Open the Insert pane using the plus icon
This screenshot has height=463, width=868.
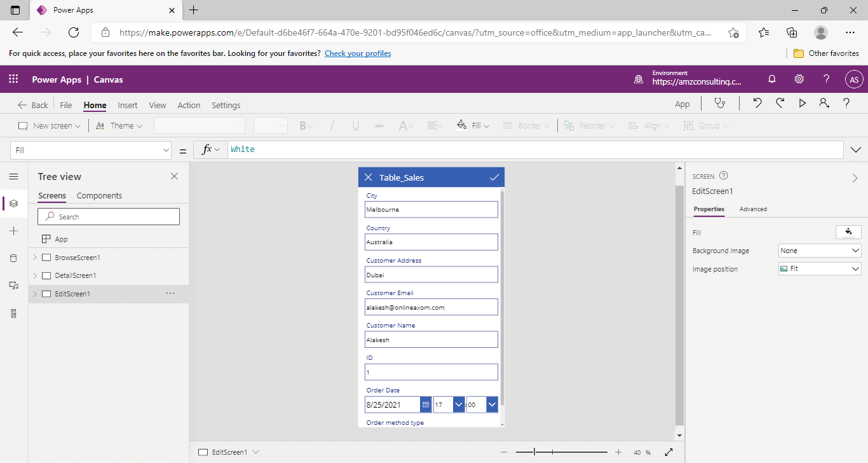(x=13, y=231)
